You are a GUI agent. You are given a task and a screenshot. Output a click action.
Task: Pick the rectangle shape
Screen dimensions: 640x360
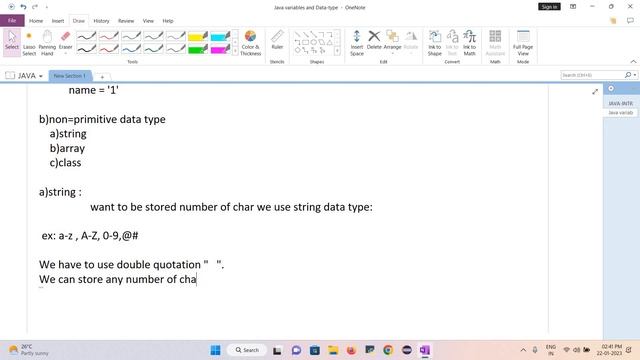pyautogui.click(x=305, y=42)
